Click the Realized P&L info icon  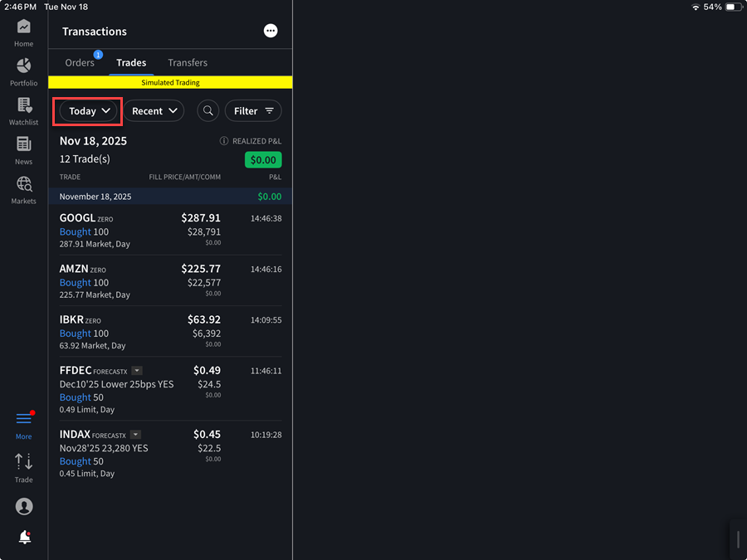click(223, 141)
